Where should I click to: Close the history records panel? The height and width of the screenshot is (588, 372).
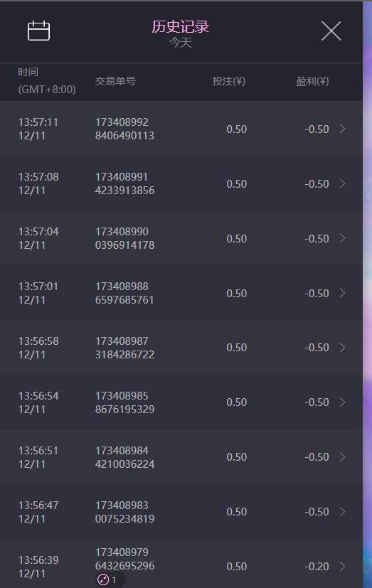point(331,31)
